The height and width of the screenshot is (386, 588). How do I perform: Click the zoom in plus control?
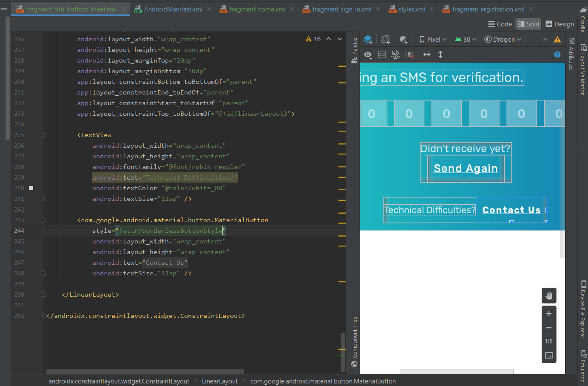coord(549,314)
